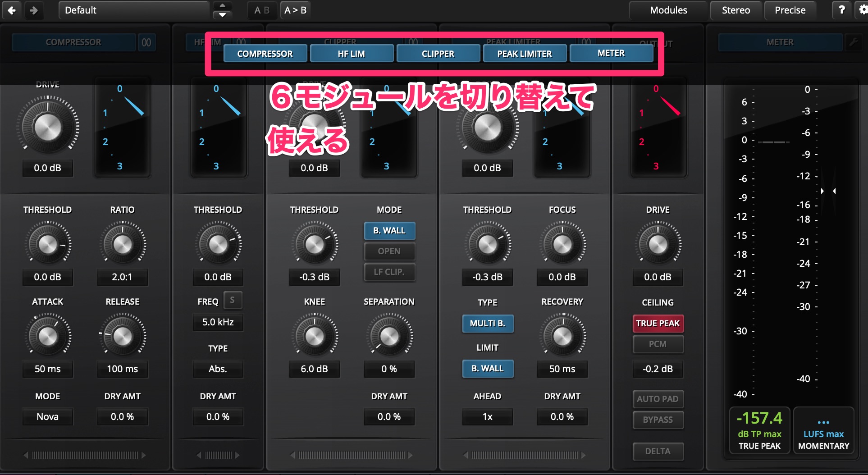Viewport: 868px width, 475px height.
Task: Open the settings gear icon
Action: 863,10
